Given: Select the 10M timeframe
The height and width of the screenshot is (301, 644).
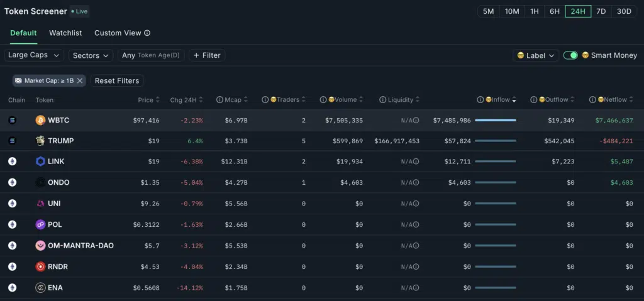Looking at the screenshot, I should tap(512, 11).
